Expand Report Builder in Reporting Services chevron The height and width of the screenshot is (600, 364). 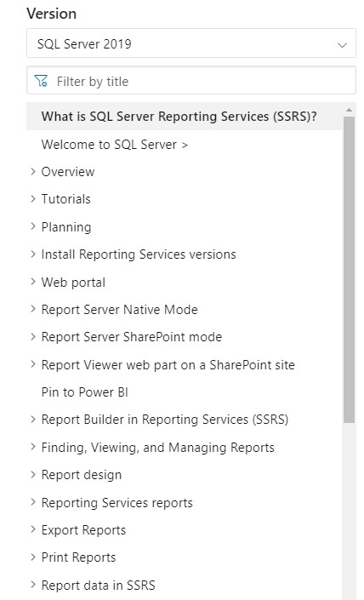pos(33,420)
